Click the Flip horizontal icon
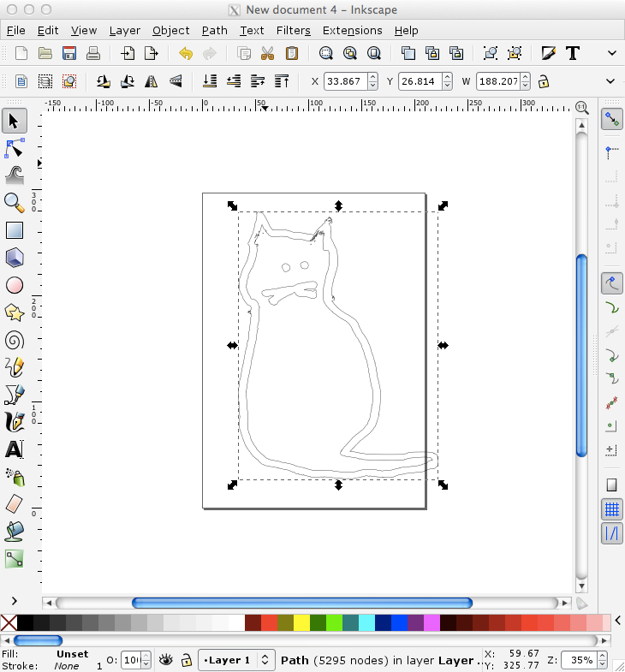Image resolution: width=625 pixels, height=672 pixels. point(151,81)
